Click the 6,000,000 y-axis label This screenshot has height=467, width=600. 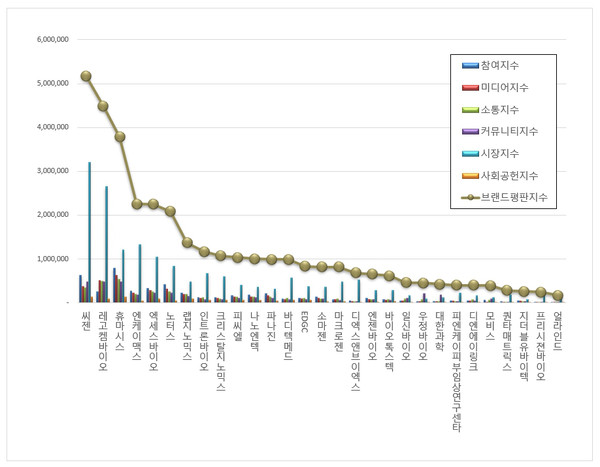point(52,40)
